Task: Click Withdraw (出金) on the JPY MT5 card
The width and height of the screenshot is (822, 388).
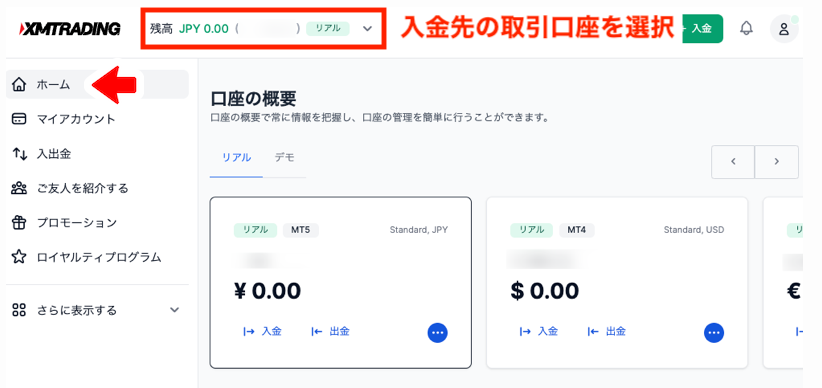Action: click(x=330, y=331)
